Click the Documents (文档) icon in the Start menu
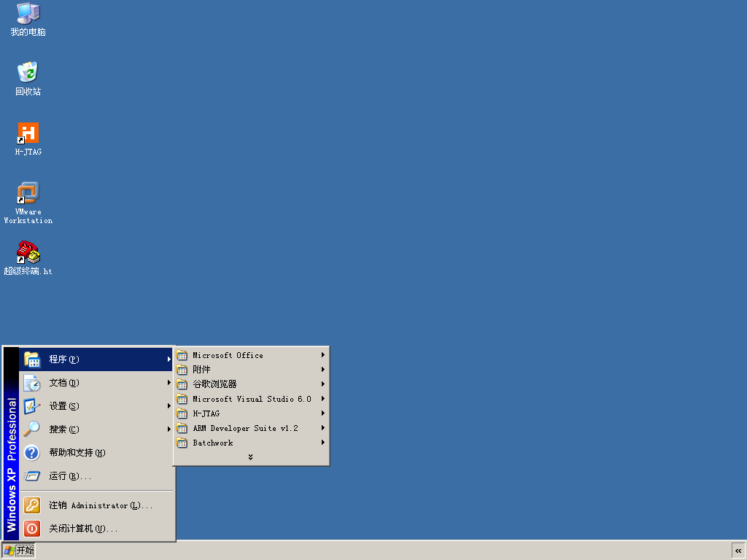The width and height of the screenshot is (747, 560). [x=32, y=383]
